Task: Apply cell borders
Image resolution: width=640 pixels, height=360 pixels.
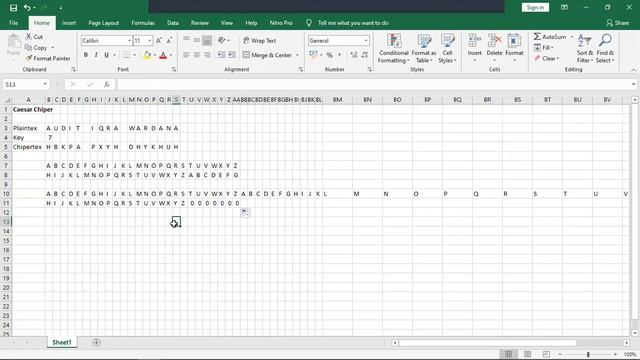Action: pos(127,55)
